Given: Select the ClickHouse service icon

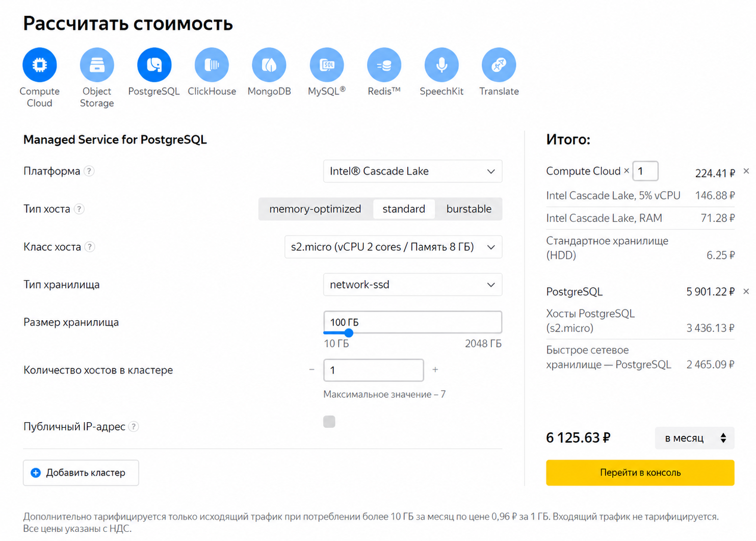Looking at the screenshot, I should pyautogui.click(x=212, y=65).
